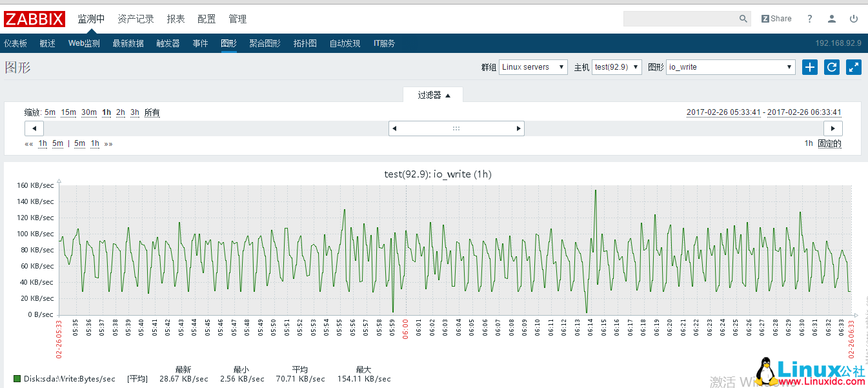Open the 配置 menu
This screenshot has height=388, width=868.
tap(206, 19)
